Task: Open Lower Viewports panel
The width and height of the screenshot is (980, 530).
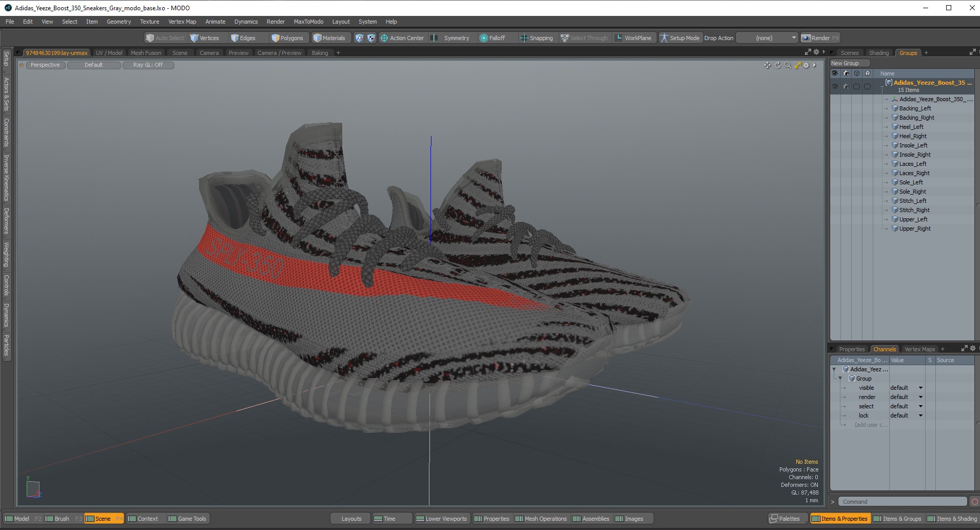Action: (x=441, y=519)
